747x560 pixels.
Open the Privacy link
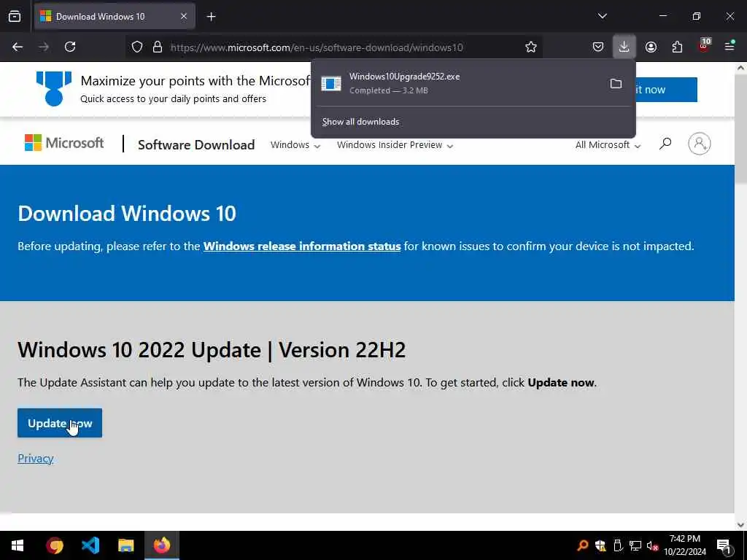click(x=35, y=458)
